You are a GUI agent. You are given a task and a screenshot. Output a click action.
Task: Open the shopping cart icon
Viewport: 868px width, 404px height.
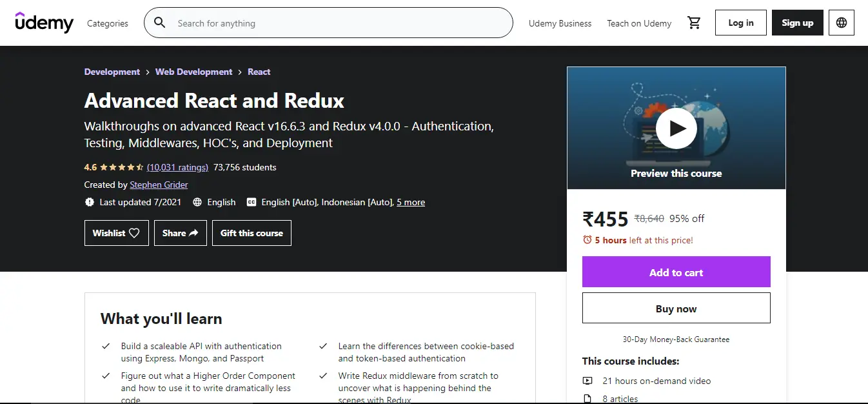(x=695, y=22)
